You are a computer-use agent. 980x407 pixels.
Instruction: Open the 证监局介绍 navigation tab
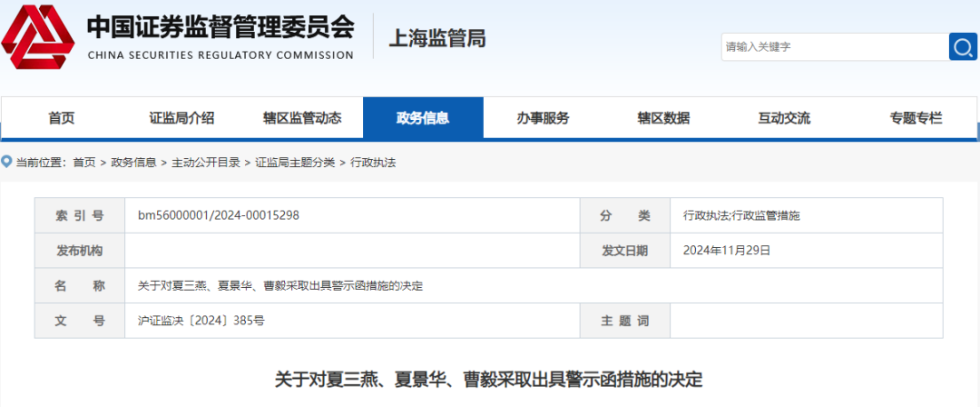181,118
